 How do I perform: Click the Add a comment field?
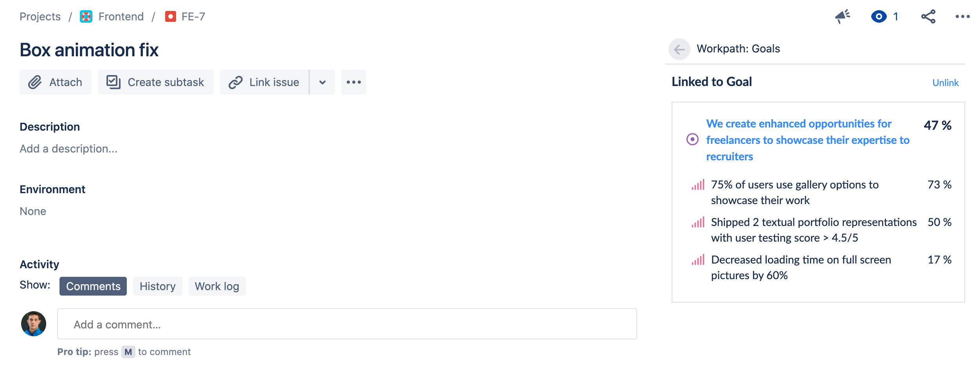(347, 324)
